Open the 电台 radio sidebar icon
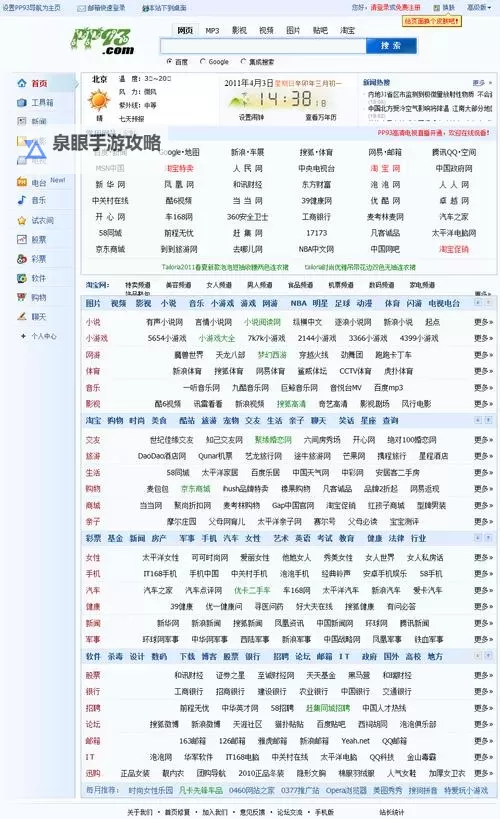 pyautogui.click(x=22, y=182)
